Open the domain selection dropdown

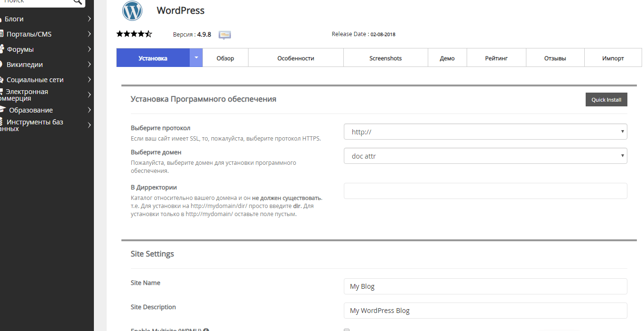coord(485,156)
